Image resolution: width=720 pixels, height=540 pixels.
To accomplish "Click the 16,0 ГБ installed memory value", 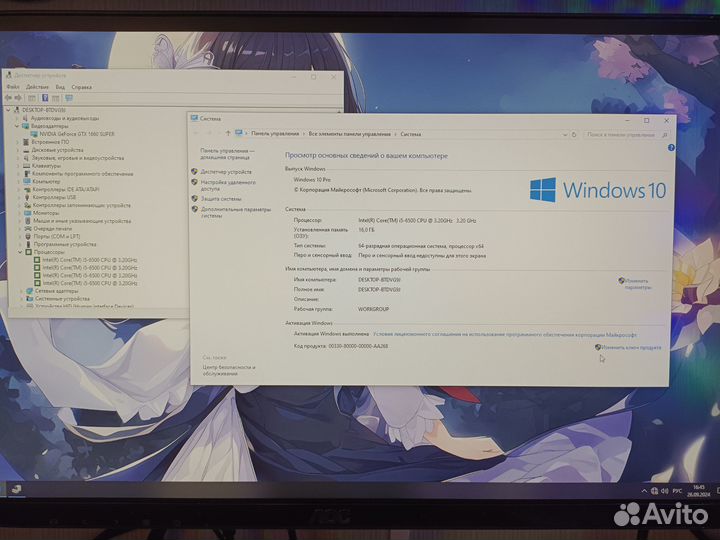I will [366, 230].
